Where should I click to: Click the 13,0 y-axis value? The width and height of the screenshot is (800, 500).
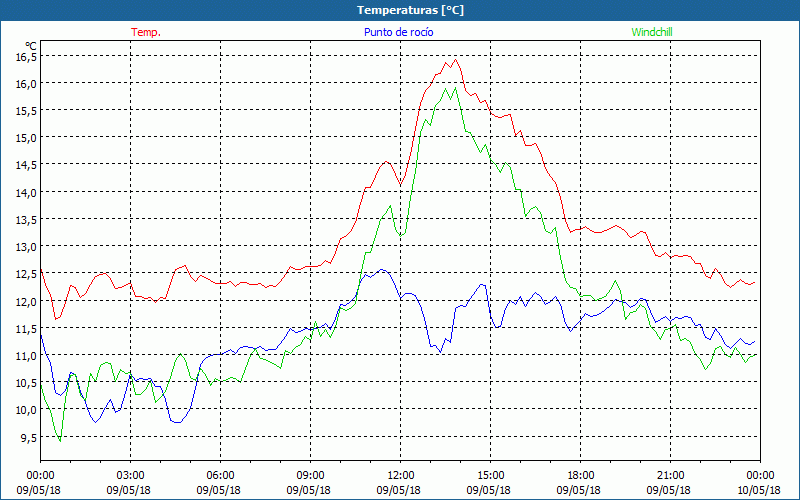point(26,246)
